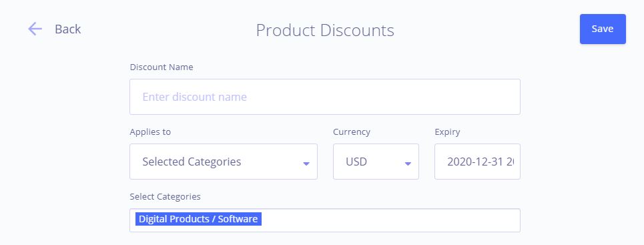Click the Discount Name label
644x245 pixels.
(162, 67)
